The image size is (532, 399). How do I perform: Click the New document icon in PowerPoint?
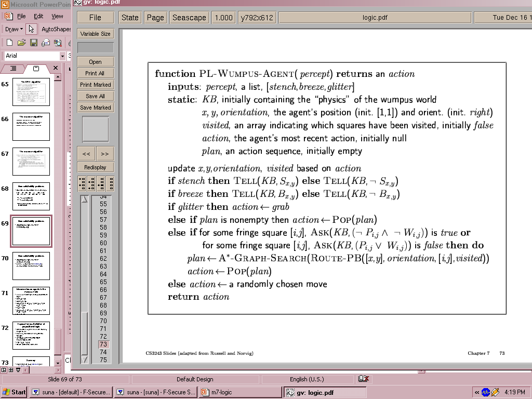[9, 43]
